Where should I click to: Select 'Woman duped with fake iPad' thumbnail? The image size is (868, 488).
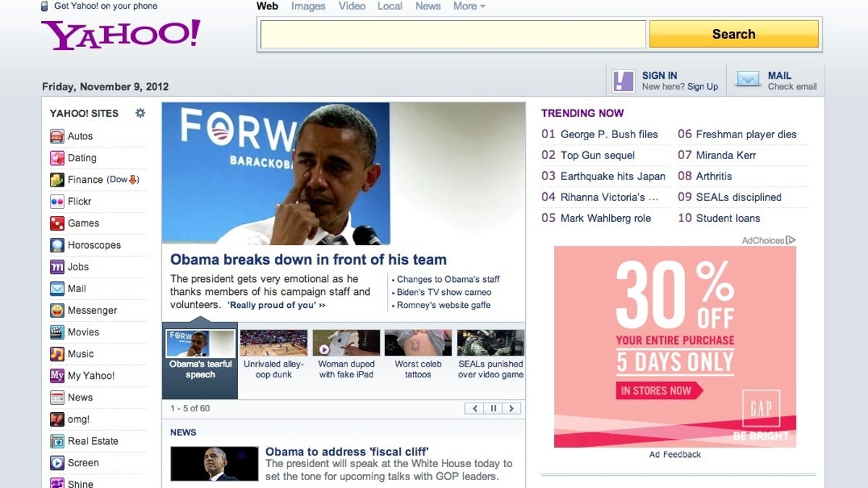pyautogui.click(x=346, y=343)
